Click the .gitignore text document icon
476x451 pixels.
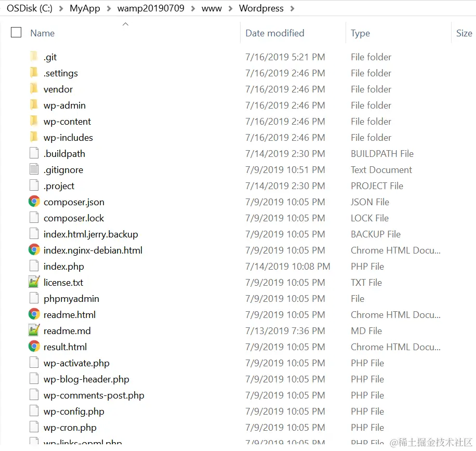[x=34, y=169]
